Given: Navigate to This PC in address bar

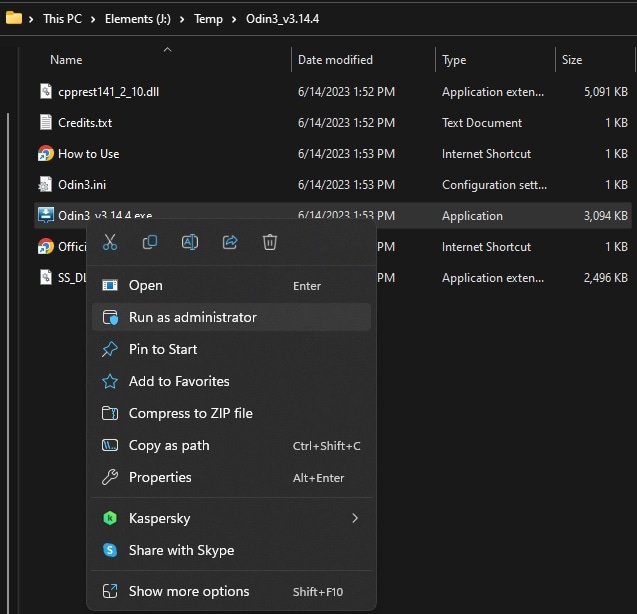Looking at the screenshot, I should (63, 19).
